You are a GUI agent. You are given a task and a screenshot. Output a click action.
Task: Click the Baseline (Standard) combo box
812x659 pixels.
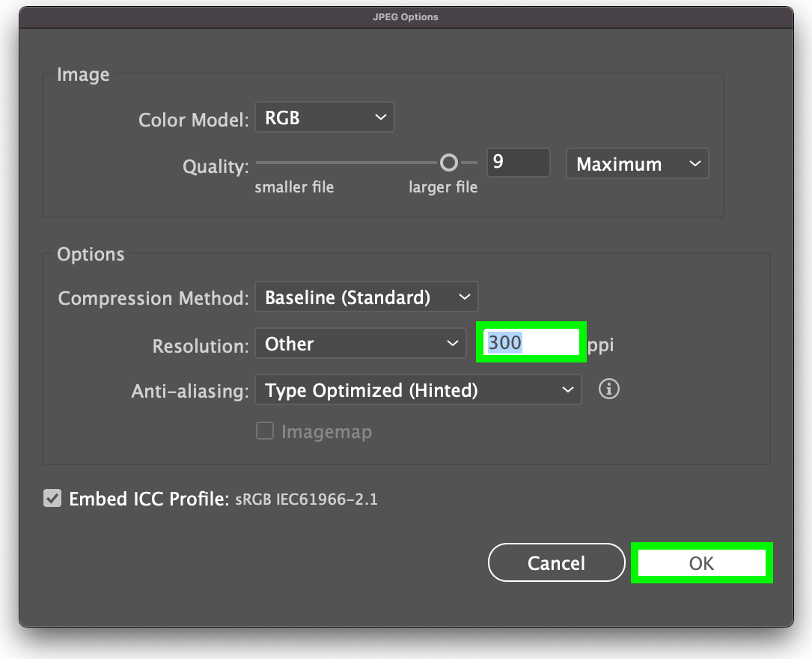click(x=366, y=297)
